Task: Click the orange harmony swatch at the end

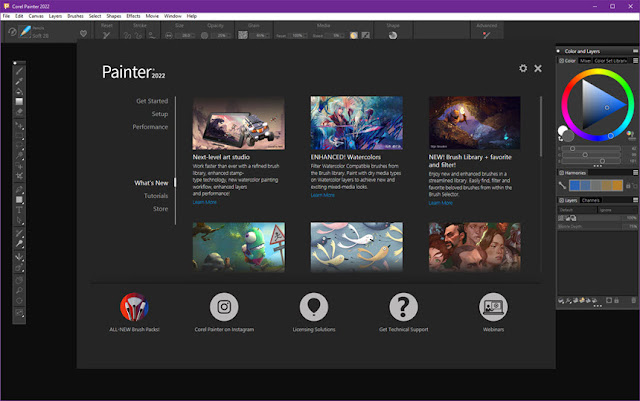Action: point(618,185)
